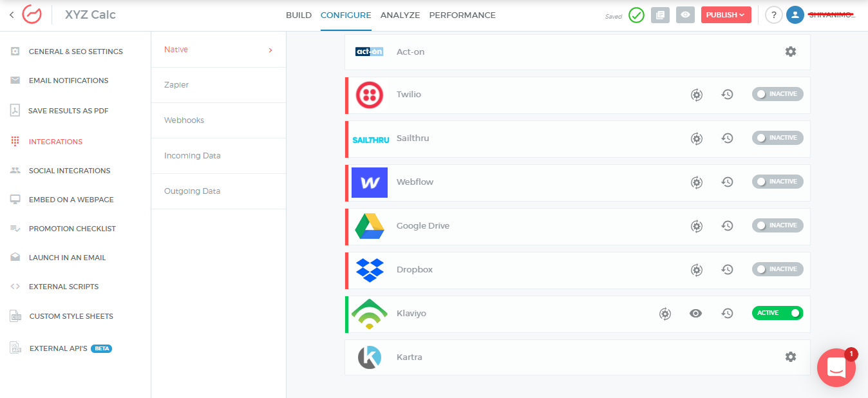Open the chat widget bubble
This screenshot has height=398, width=868.
pyautogui.click(x=836, y=368)
